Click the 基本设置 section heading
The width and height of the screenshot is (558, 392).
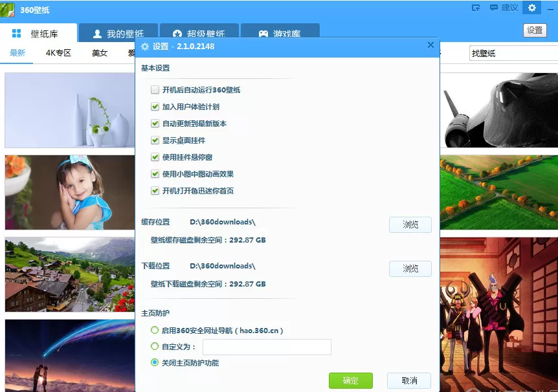tap(155, 68)
